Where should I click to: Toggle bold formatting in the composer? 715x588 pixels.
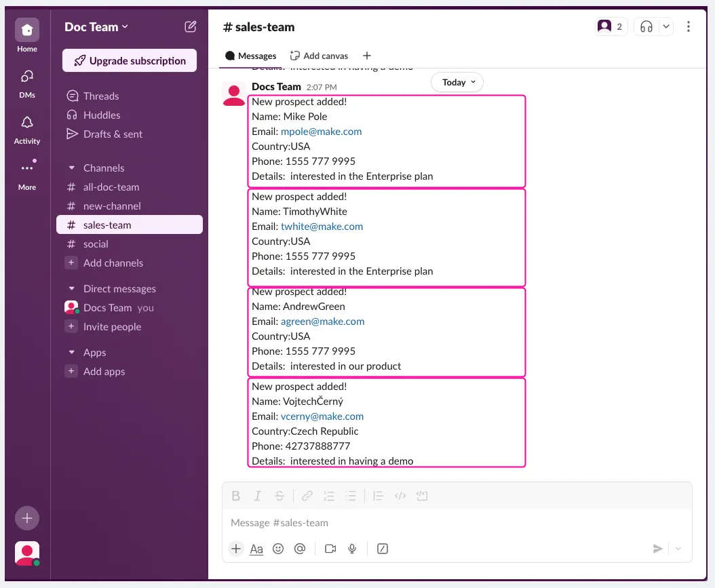tap(236, 496)
